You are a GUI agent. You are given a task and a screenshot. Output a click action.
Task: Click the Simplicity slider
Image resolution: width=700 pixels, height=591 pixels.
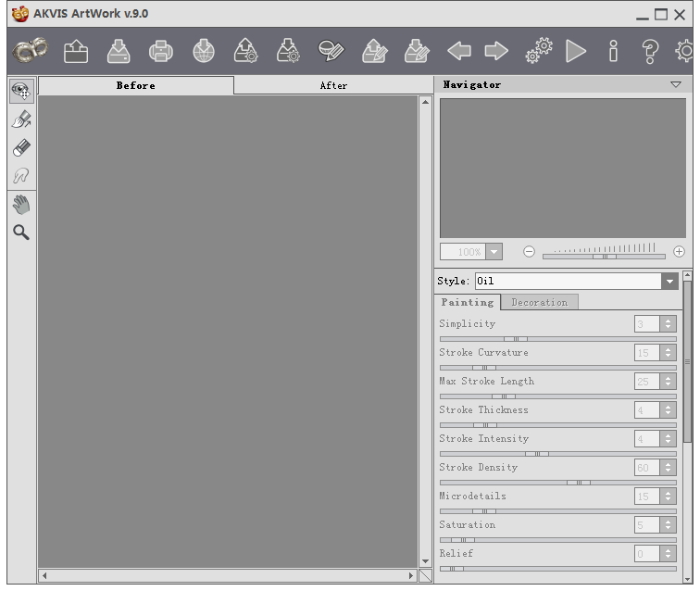(x=558, y=339)
